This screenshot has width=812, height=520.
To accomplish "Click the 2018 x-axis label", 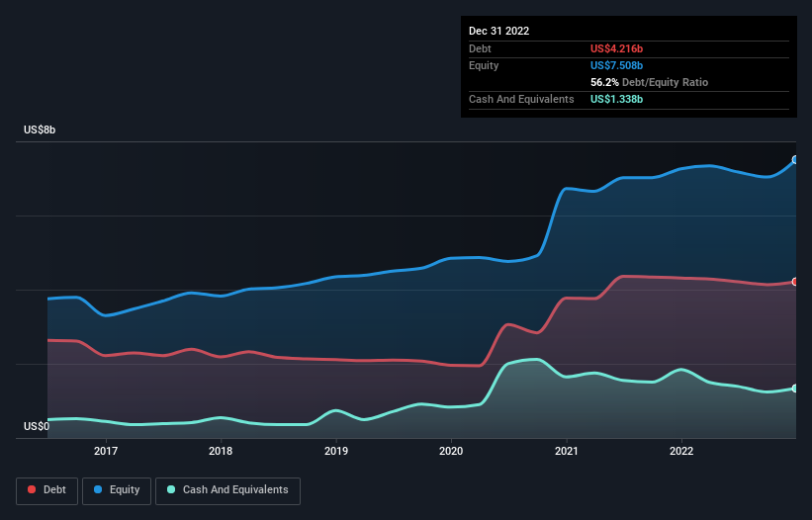I will 221,451.
